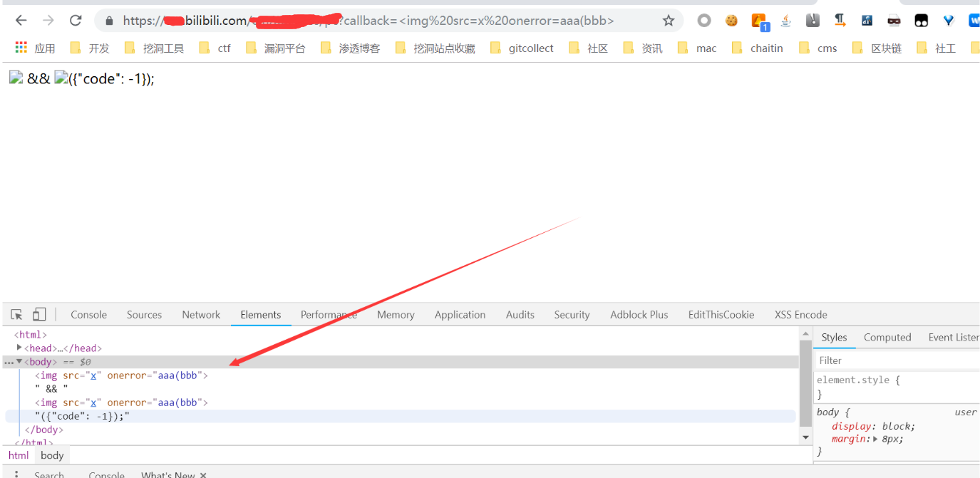
Task: Click the Java coffee cup extension icon
Action: 785,21
